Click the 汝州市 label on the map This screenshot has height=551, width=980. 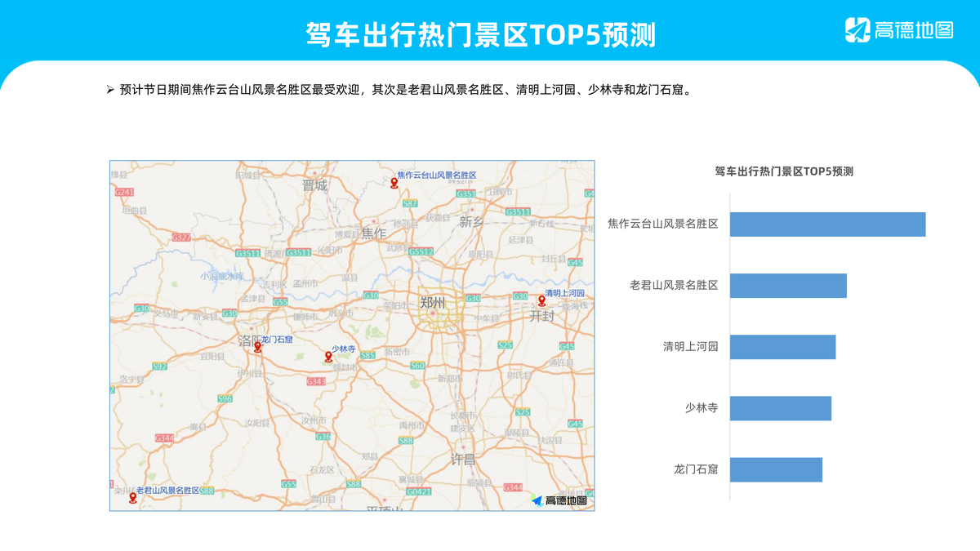click(x=314, y=420)
